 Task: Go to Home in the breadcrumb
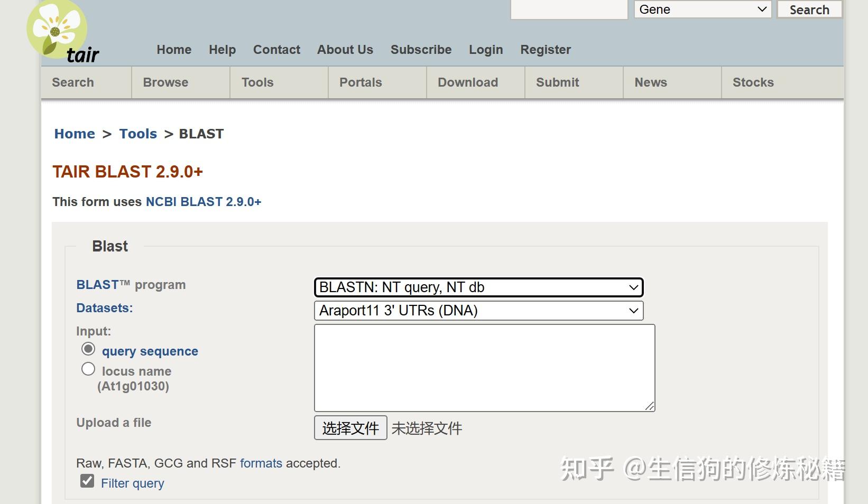point(75,134)
